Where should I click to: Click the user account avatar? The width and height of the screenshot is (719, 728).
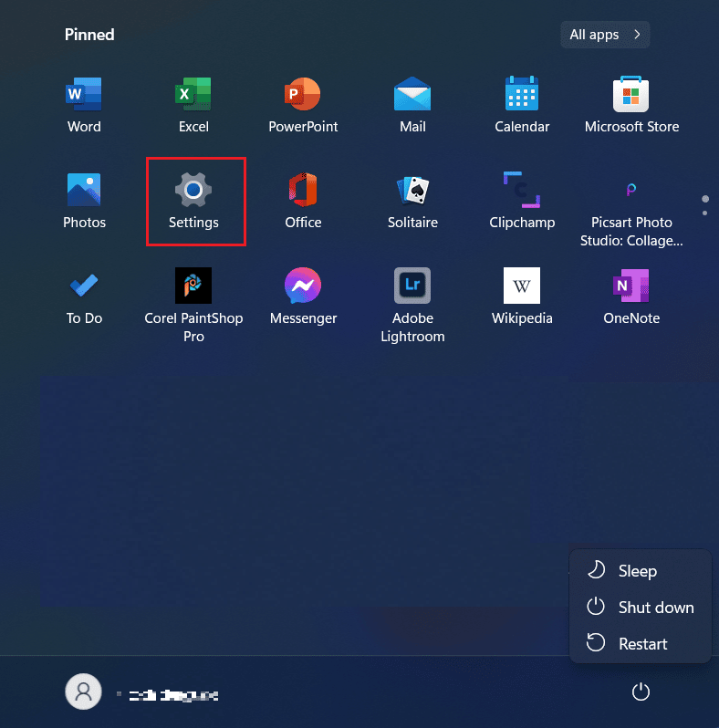[x=84, y=692]
